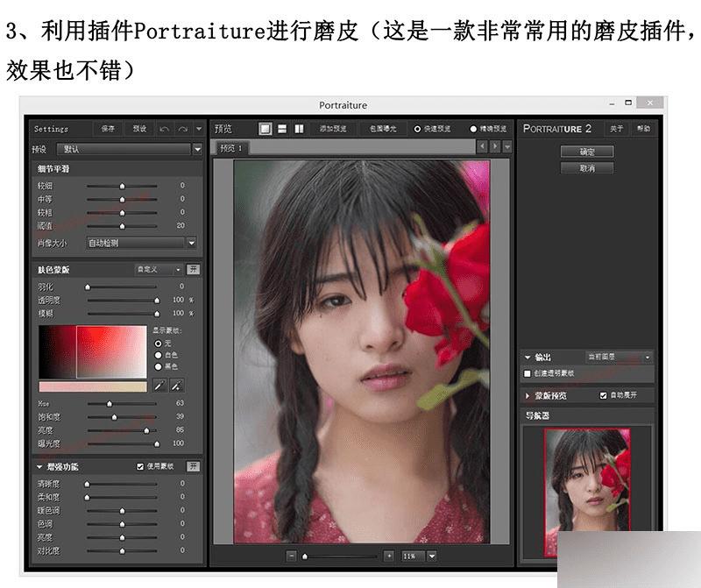Screen dimensions: 701x588
Task: Toggle 使用蒙板 checkbox
Action: coord(140,466)
